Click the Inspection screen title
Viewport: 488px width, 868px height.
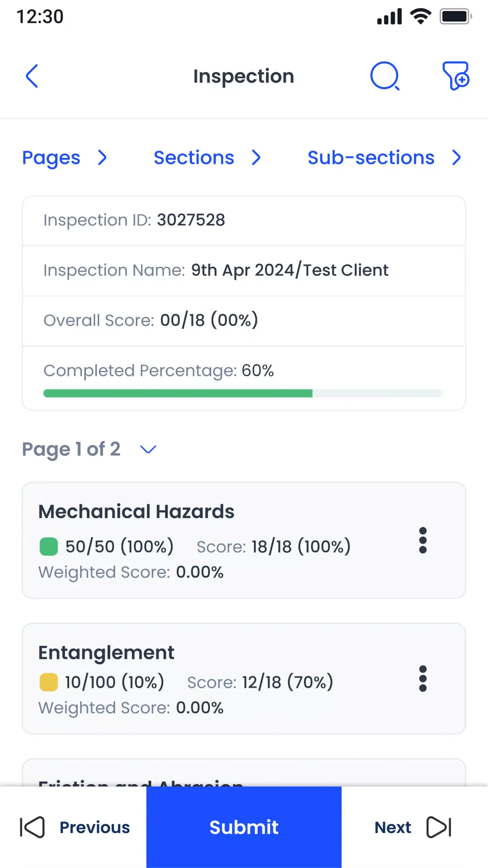[x=244, y=77]
